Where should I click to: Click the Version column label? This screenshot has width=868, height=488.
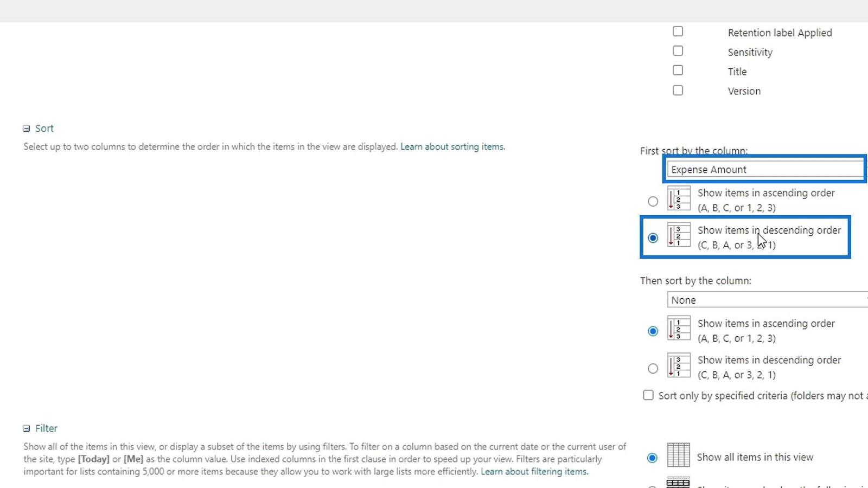(x=744, y=91)
